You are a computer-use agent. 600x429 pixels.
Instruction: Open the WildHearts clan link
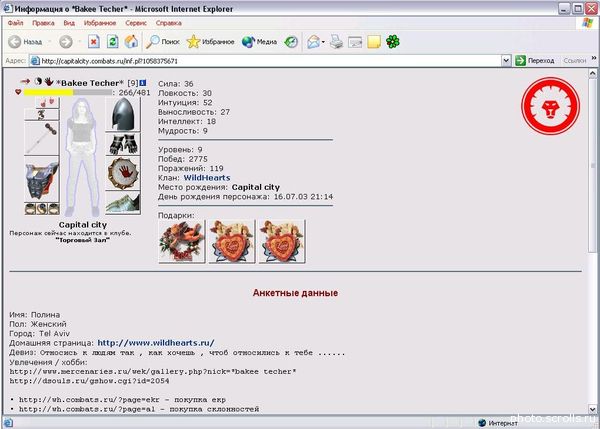tap(207, 178)
